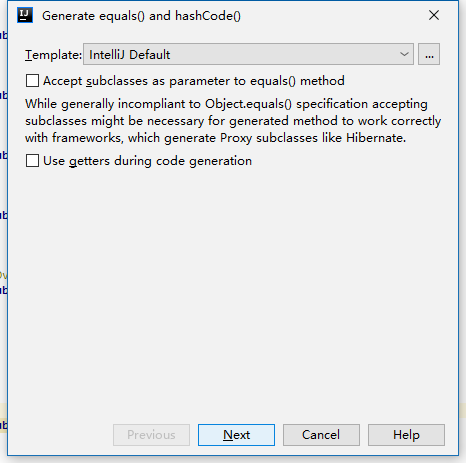Enable Accept subclasses as parameter checkbox

point(32,81)
